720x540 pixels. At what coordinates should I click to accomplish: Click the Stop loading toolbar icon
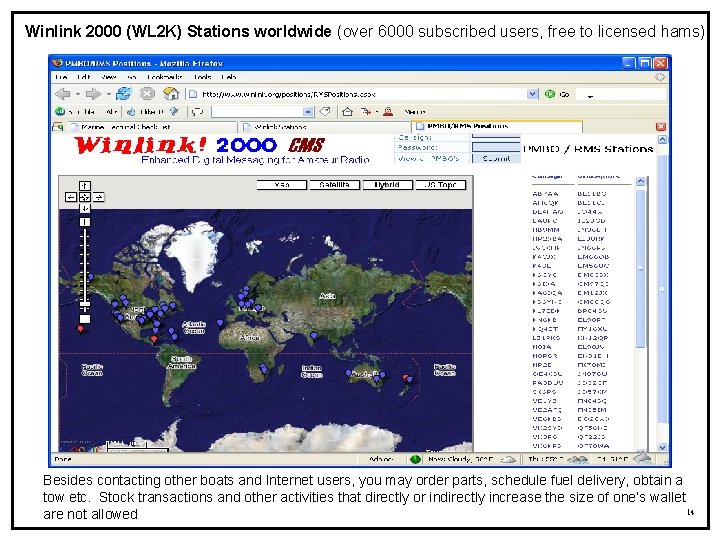147,94
